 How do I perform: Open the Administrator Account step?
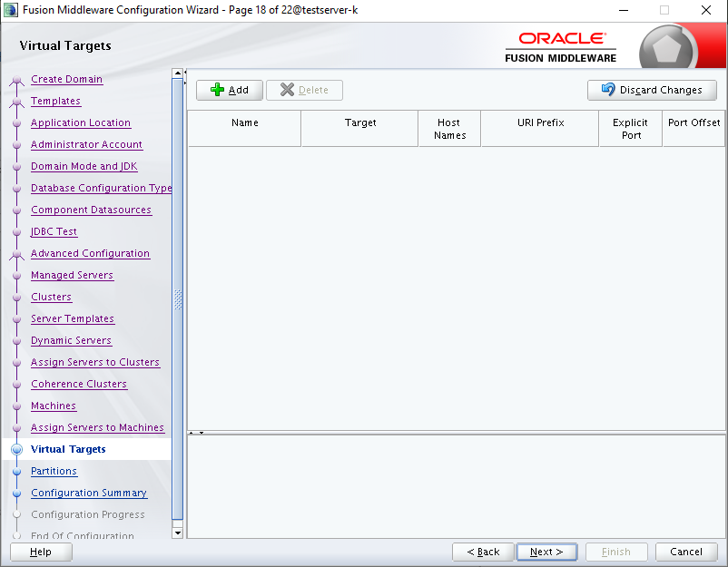pos(86,145)
